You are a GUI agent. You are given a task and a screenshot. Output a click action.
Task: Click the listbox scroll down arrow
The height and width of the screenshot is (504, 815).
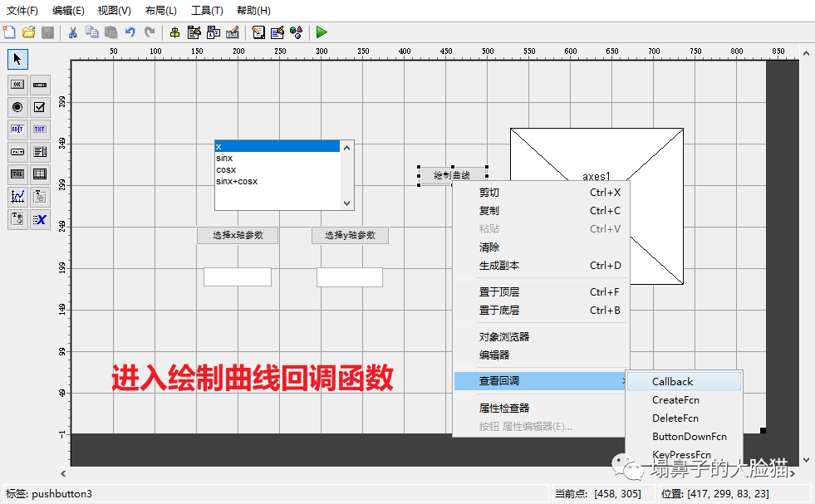346,203
